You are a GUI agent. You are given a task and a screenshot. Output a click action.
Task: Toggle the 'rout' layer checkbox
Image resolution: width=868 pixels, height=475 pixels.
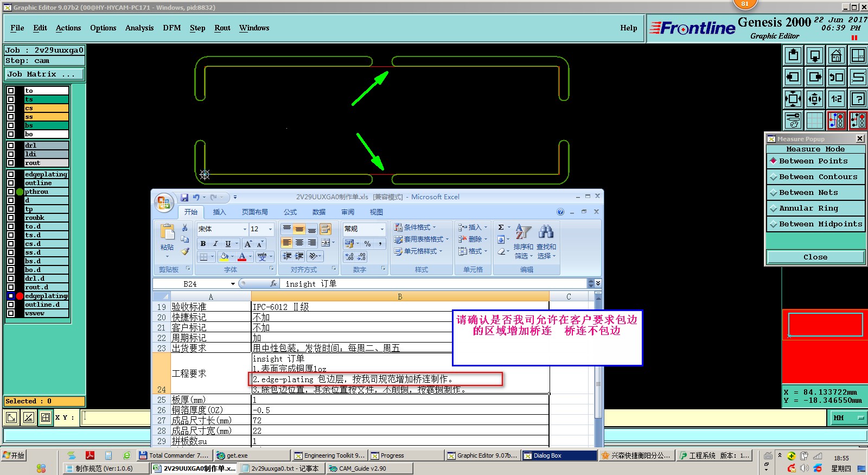pos(11,163)
